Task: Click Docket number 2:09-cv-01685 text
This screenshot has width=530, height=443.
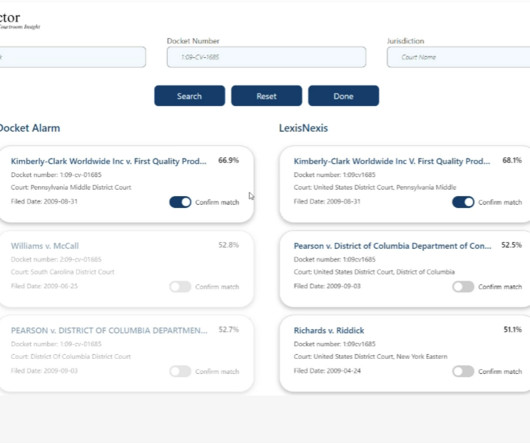Action: click(x=56, y=260)
